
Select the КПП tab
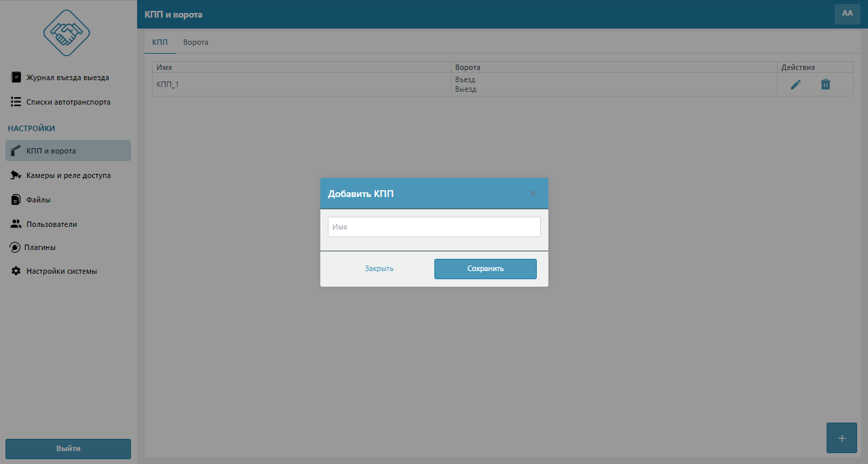(160, 42)
